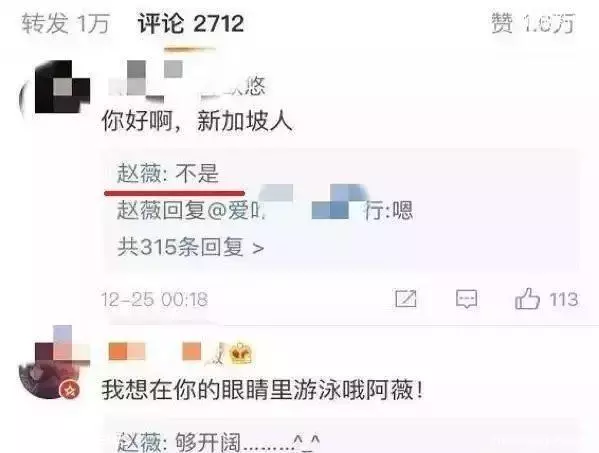Viewport: 599px width, 453px height.
Task: Like the first comment with thumbs-up icon
Action: click(527, 298)
